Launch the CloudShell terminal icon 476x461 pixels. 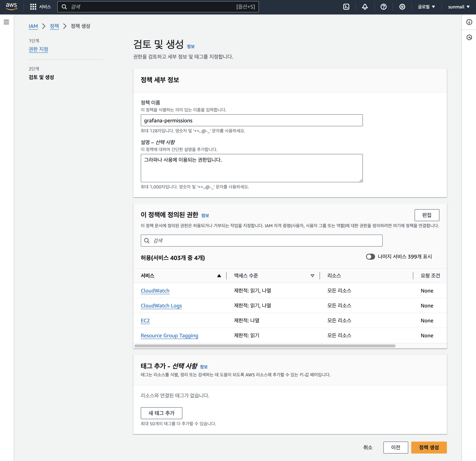[346, 7]
